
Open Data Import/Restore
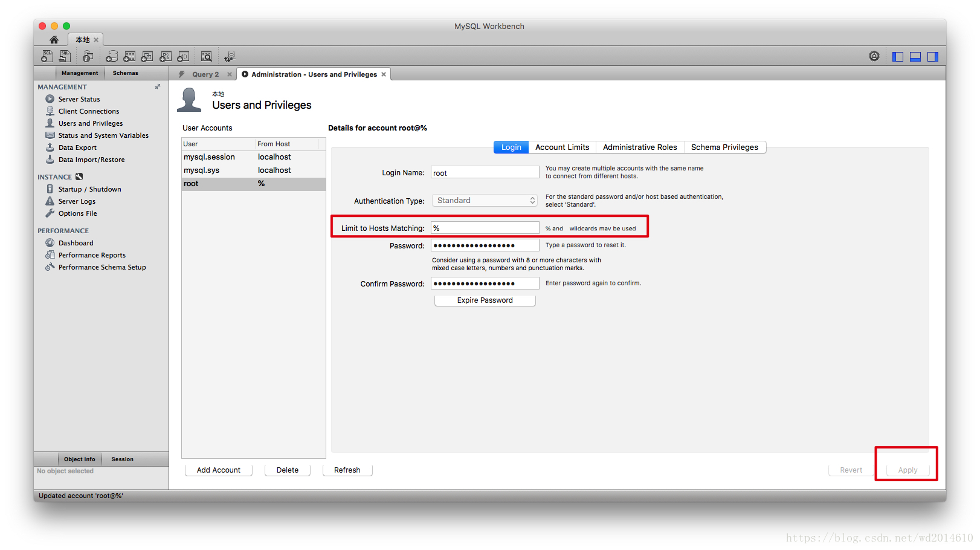[x=92, y=160]
